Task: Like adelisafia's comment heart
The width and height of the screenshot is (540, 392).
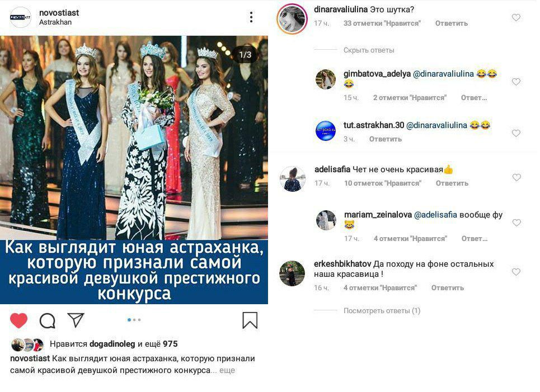Action: point(516,177)
